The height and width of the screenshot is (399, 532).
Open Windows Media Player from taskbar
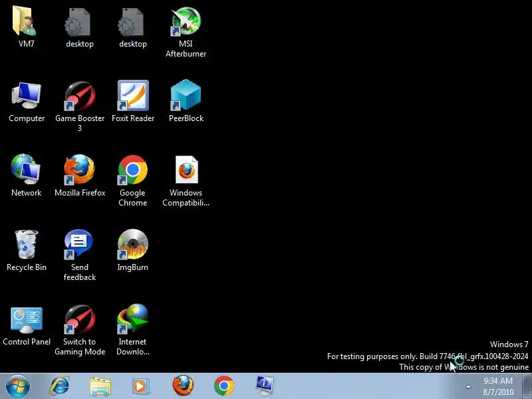coord(140,386)
